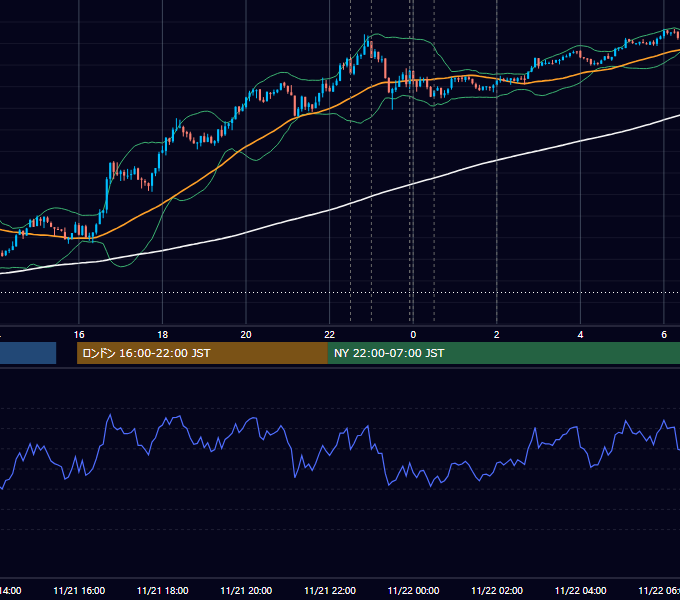Click the blue session bar left of ロンドン
Viewport: 680px width, 600px height.
(x=28, y=353)
